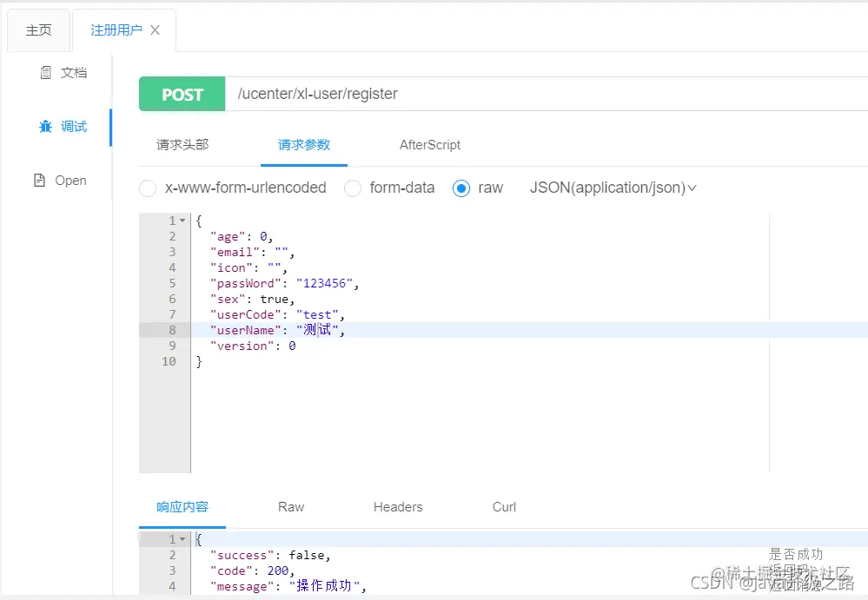Image resolution: width=868 pixels, height=600 pixels.
Task: Click the "test" userCode value
Action: click(x=317, y=314)
